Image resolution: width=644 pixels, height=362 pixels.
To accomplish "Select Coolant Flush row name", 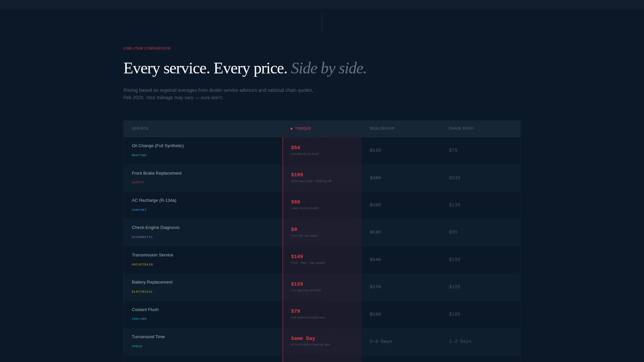I will coord(145,310).
